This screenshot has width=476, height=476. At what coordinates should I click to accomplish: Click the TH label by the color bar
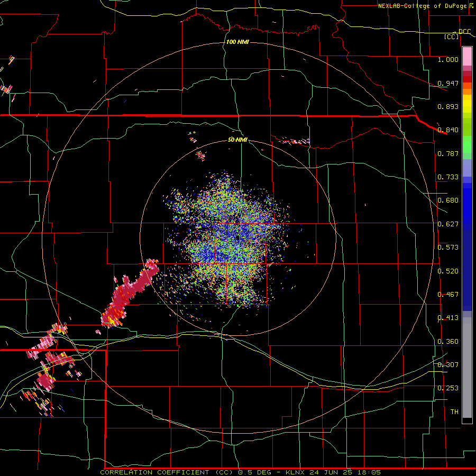pyautogui.click(x=454, y=412)
